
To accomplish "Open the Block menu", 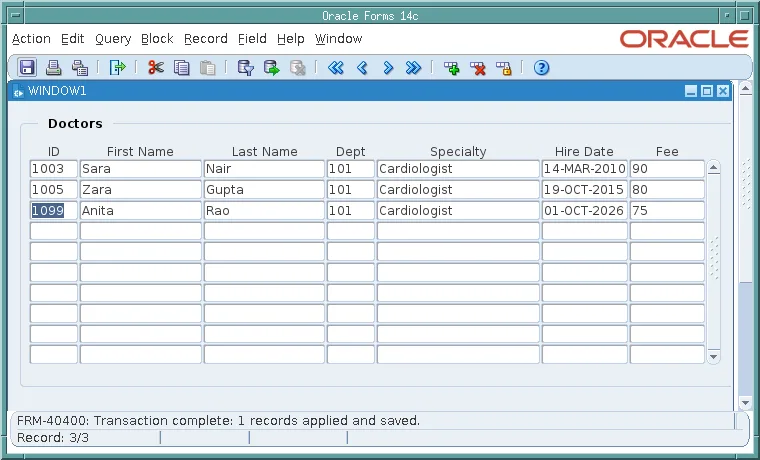I will [x=157, y=39].
